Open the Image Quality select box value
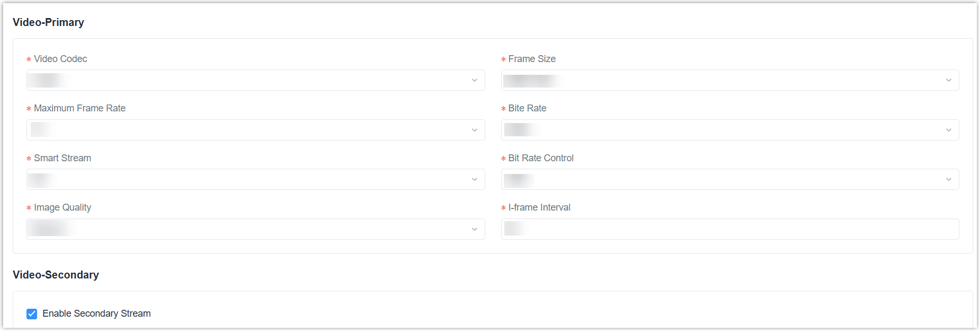The height and width of the screenshot is (331, 980). click(256, 229)
